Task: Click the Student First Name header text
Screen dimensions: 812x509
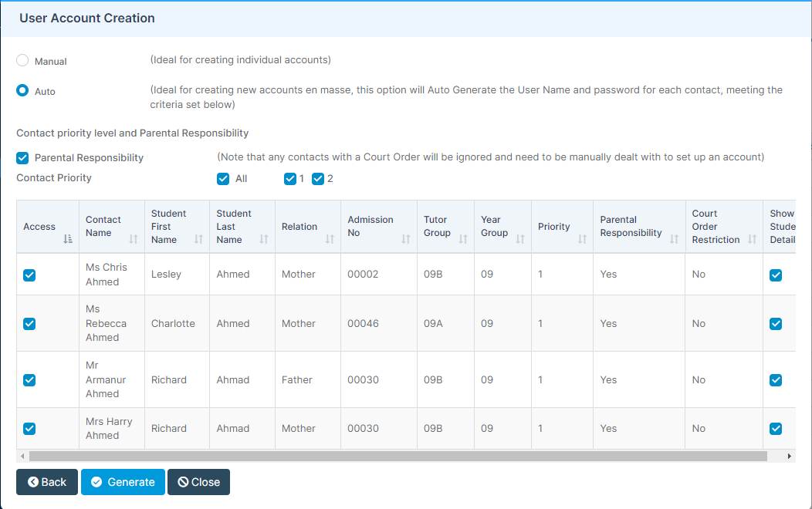Action: click(168, 227)
